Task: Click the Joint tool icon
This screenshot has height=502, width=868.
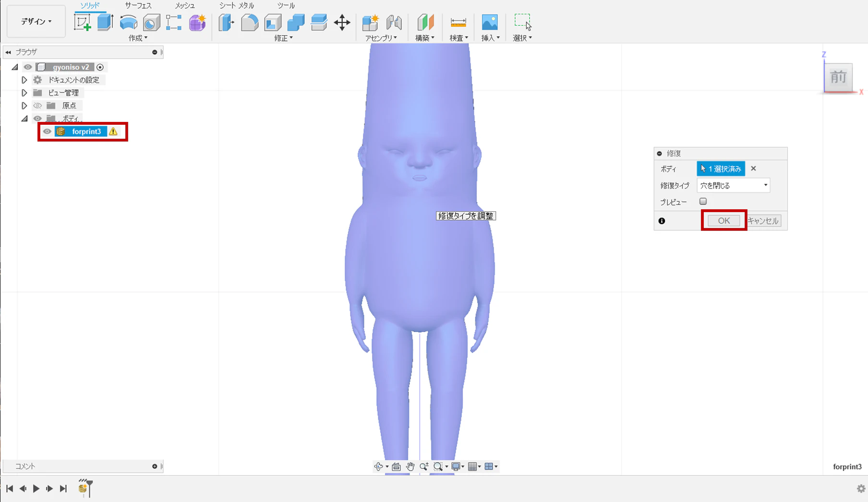Action: pyautogui.click(x=394, y=23)
